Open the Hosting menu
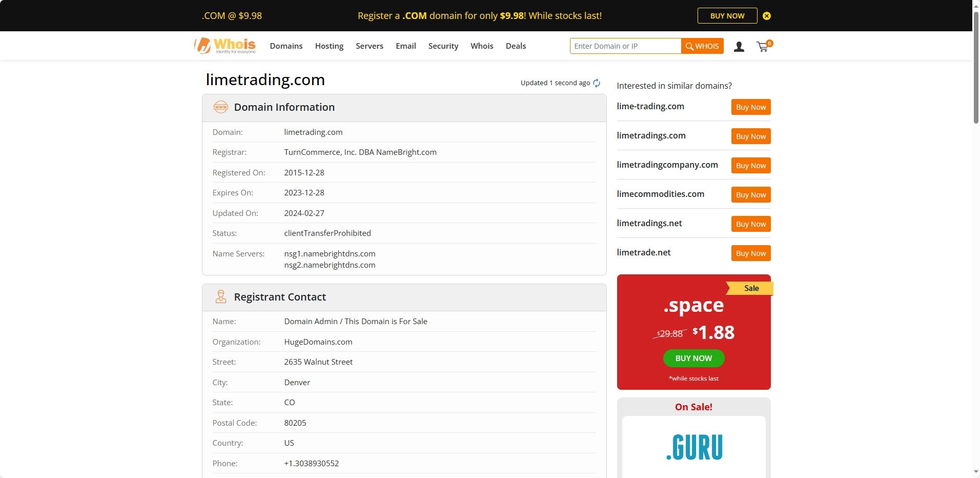Viewport: 980px width, 478px height. [x=329, y=46]
